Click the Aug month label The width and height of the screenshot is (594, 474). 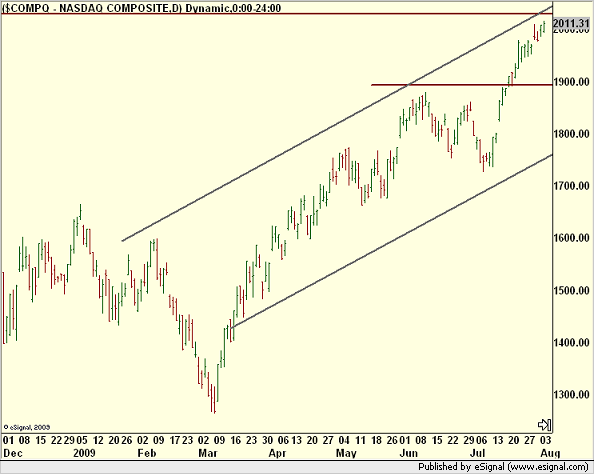tap(550, 453)
